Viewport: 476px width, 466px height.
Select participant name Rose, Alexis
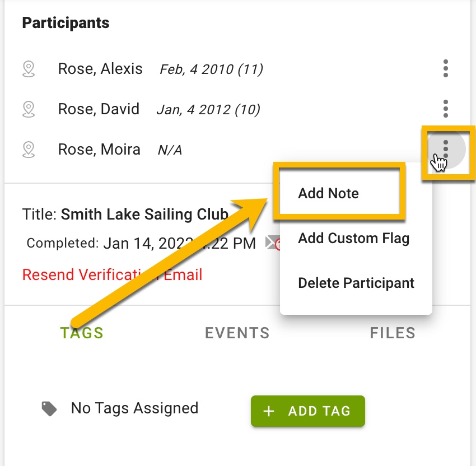pos(100,68)
